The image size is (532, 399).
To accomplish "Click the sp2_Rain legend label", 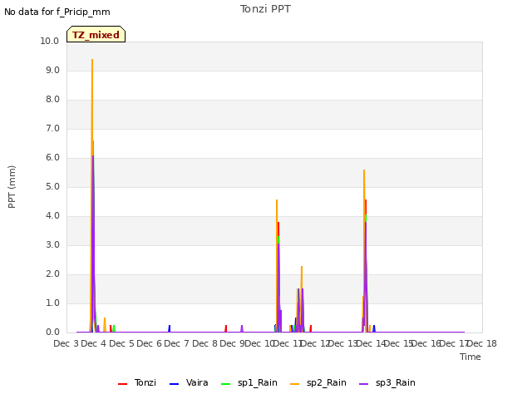I will tap(327, 382).
